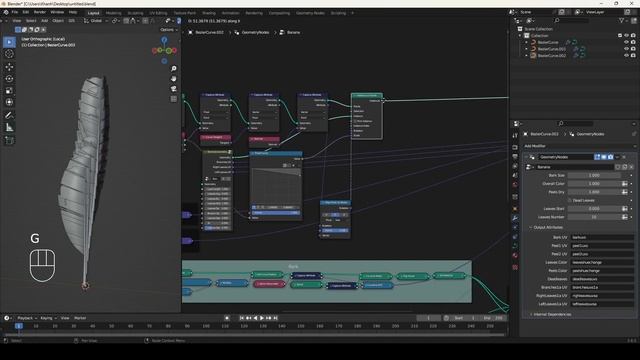Remove the GeometryNodes modifier with X
This screenshot has height=360, width=640.
[x=624, y=157]
